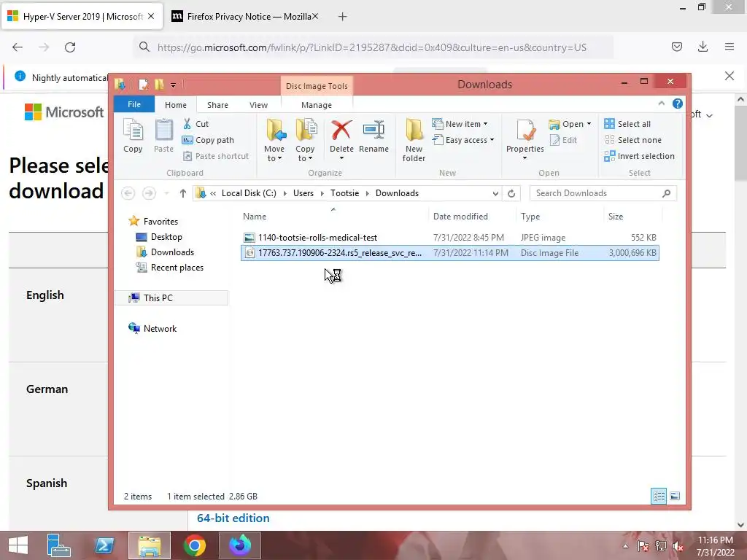Expand the Open button dropdown
Screen dimensions: 747x560
pos(589,124)
